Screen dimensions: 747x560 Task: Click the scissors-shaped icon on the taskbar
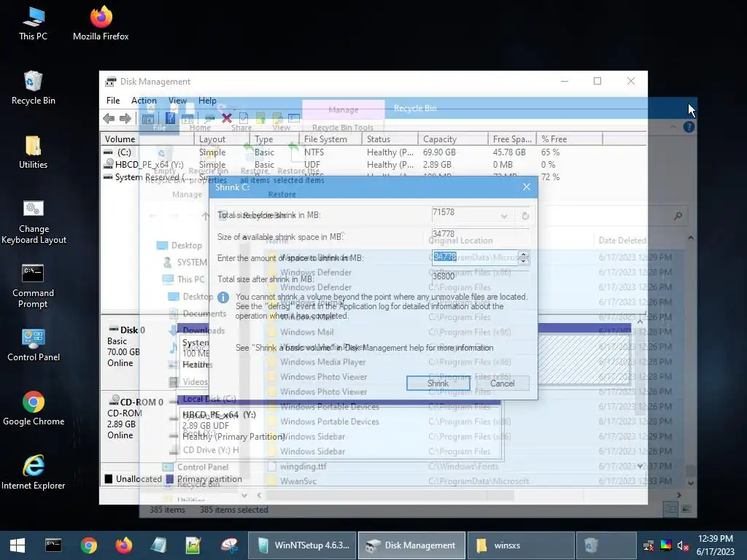(229, 545)
